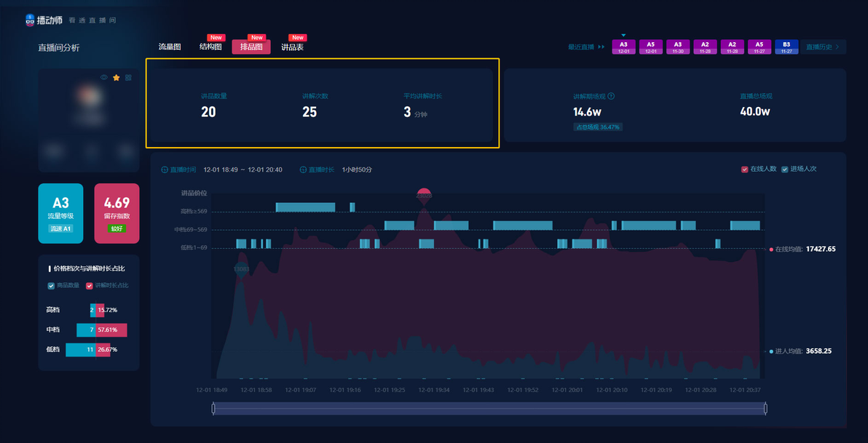Click the 播动师 logo icon

click(31, 20)
